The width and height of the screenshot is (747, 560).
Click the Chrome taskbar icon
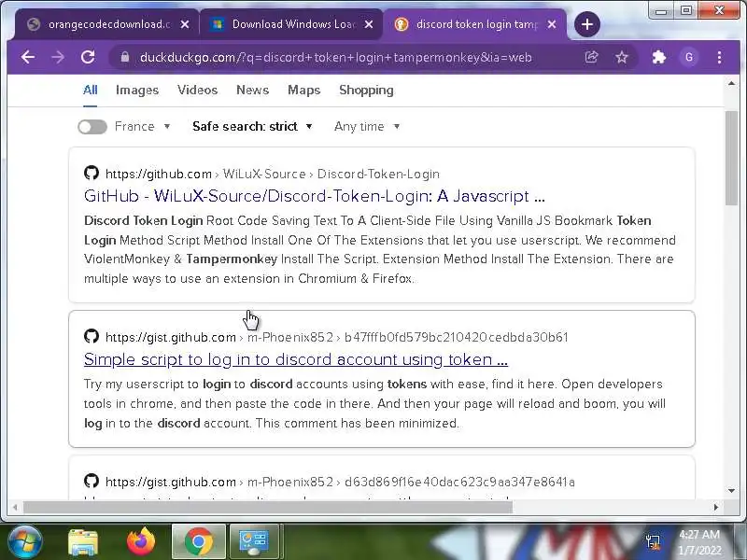[199, 541]
